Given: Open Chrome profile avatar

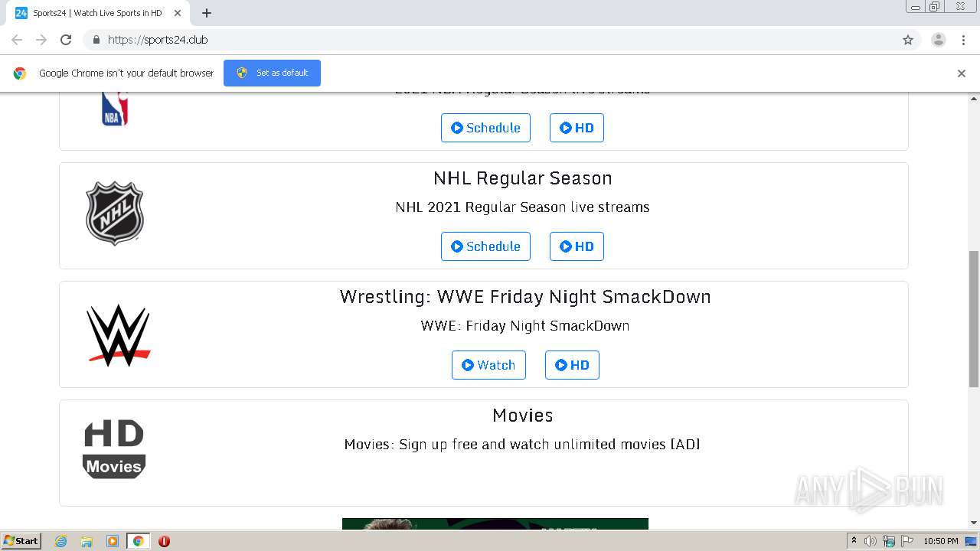Looking at the screenshot, I should coord(939,40).
